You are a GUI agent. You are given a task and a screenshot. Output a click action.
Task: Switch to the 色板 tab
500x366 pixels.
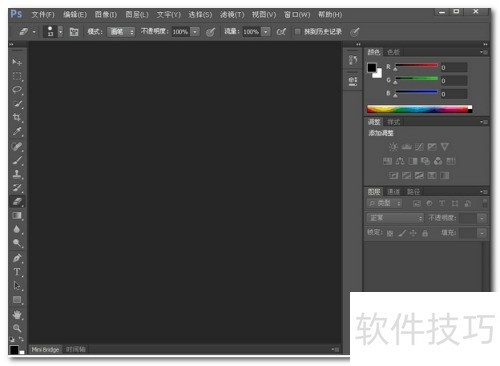(x=394, y=52)
